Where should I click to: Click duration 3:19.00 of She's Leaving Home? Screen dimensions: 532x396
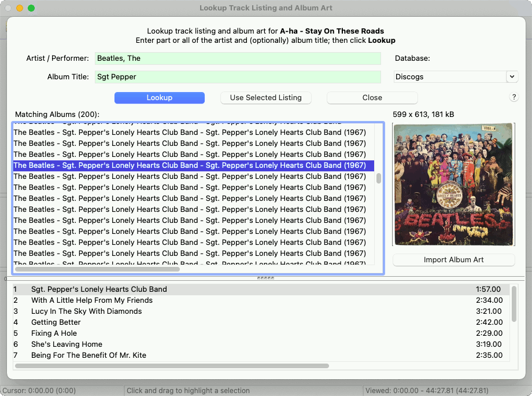point(489,344)
